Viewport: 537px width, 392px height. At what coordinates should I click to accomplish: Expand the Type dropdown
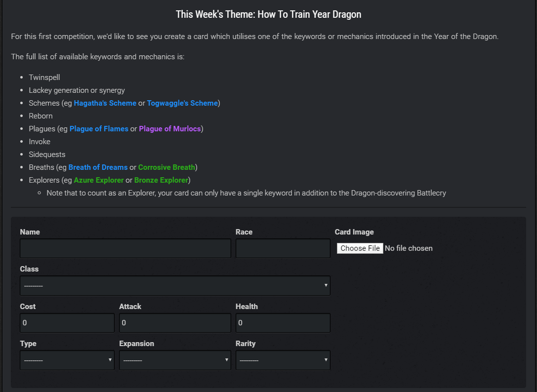coord(67,360)
